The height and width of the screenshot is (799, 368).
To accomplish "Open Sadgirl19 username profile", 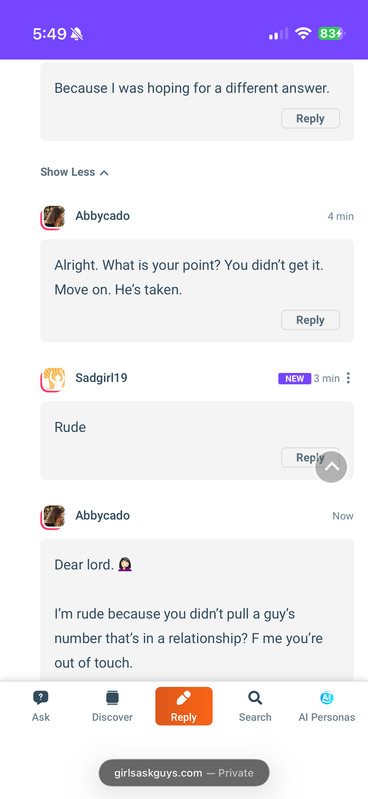I will (101, 378).
